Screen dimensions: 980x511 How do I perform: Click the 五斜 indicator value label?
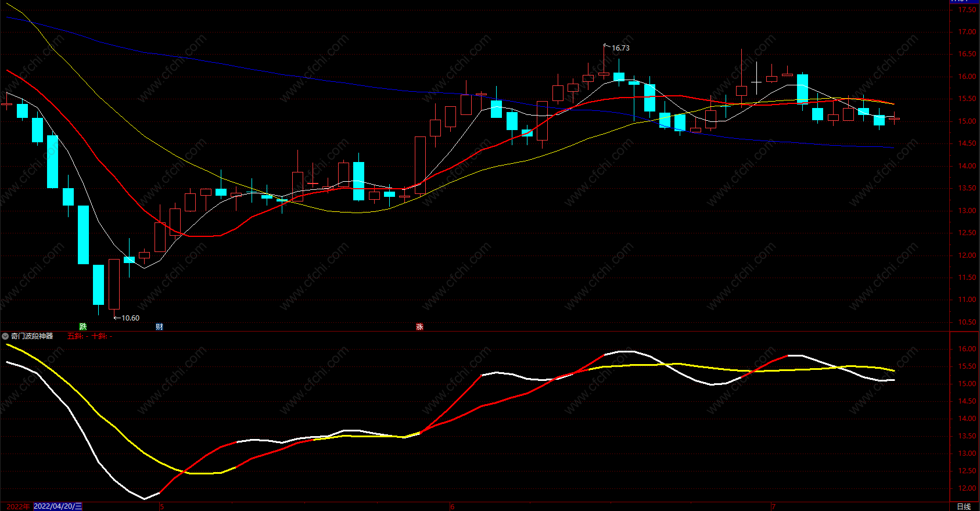(x=77, y=336)
